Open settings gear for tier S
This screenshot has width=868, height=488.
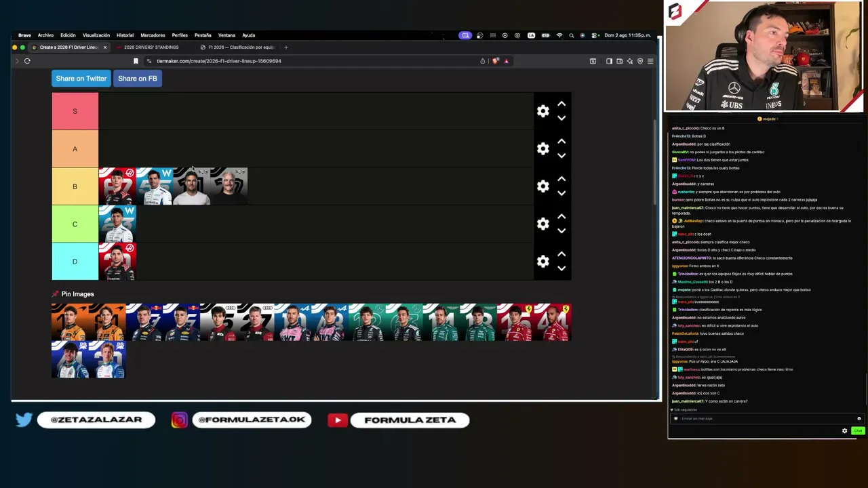click(x=543, y=111)
